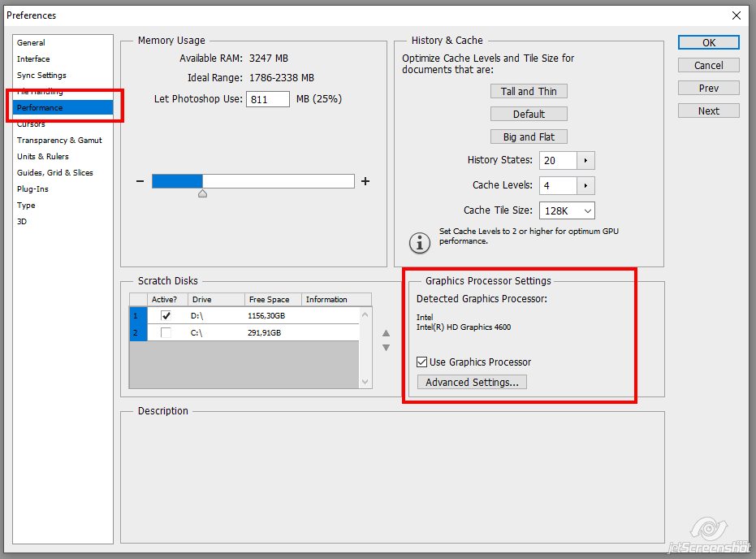Click the Let Photoshop Use memory field

click(268, 99)
